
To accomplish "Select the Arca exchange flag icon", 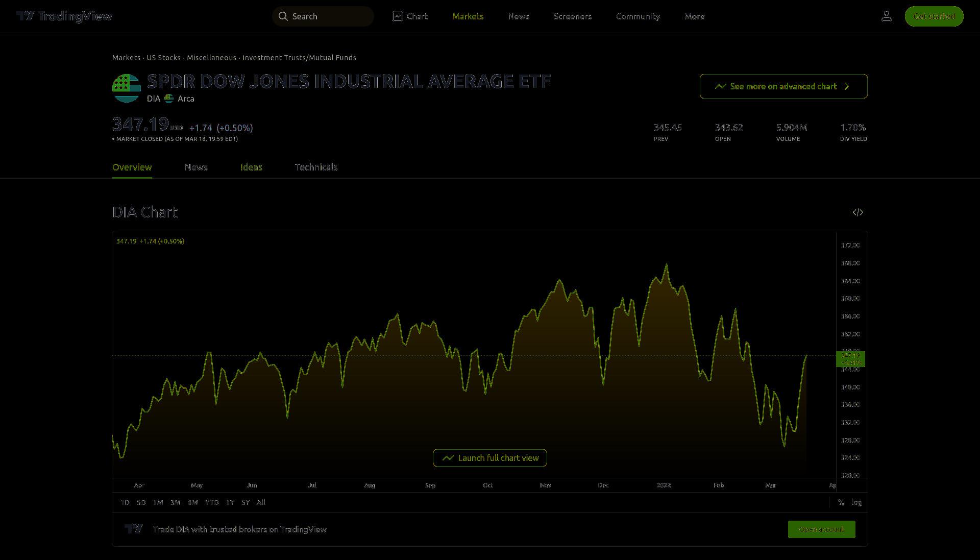I will 169,99.
